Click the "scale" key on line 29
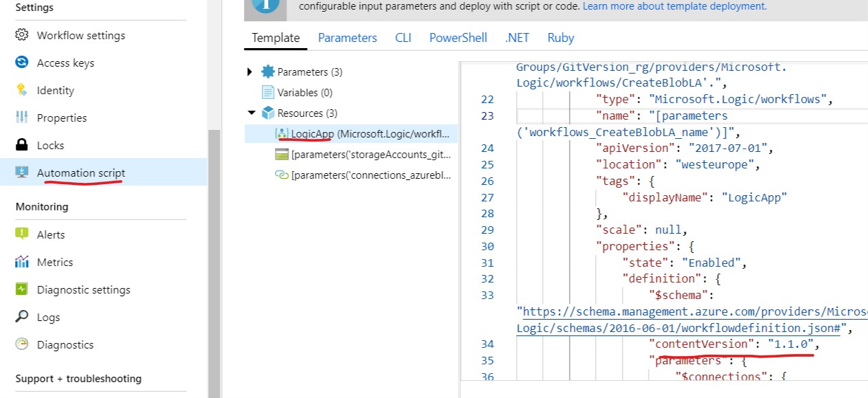The height and width of the screenshot is (398, 868). pos(619,230)
